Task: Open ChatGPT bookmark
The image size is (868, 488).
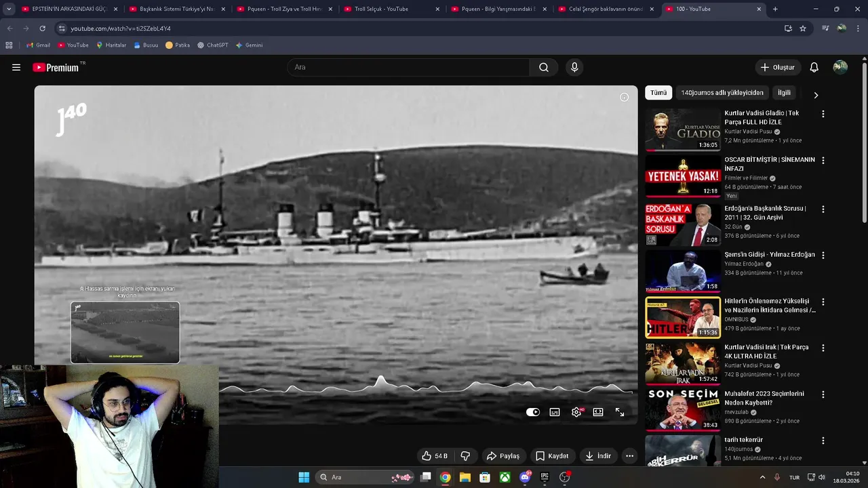Action: (x=213, y=45)
